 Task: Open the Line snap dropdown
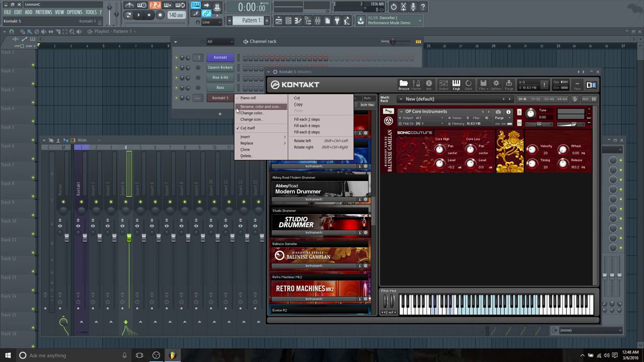[x=212, y=22]
